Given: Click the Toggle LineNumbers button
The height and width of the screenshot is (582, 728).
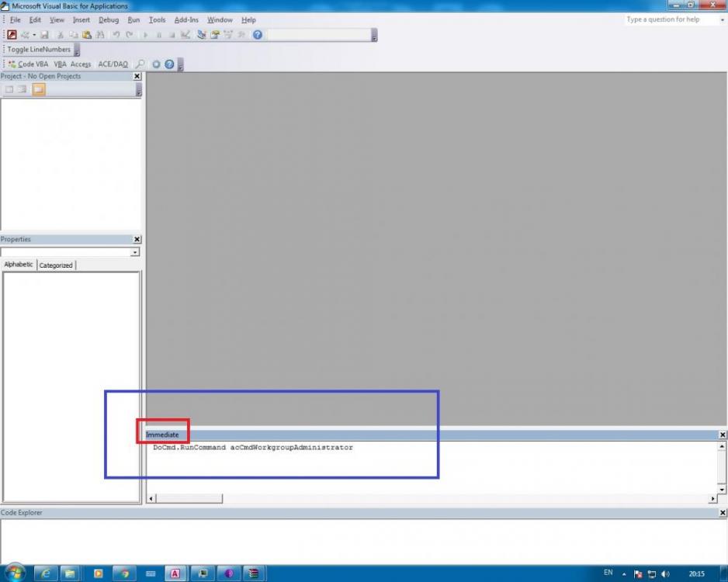Looking at the screenshot, I should pyautogui.click(x=39, y=49).
